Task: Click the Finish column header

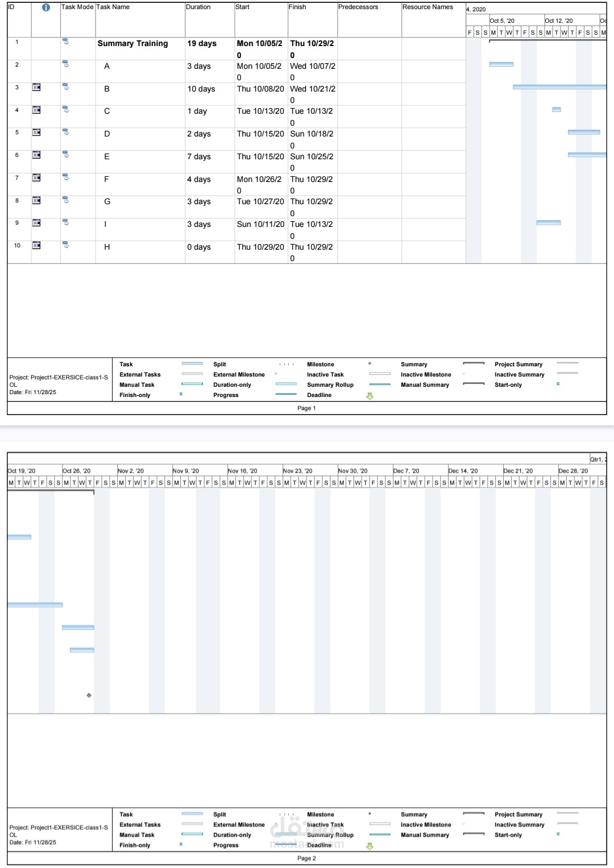Action: click(x=312, y=20)
